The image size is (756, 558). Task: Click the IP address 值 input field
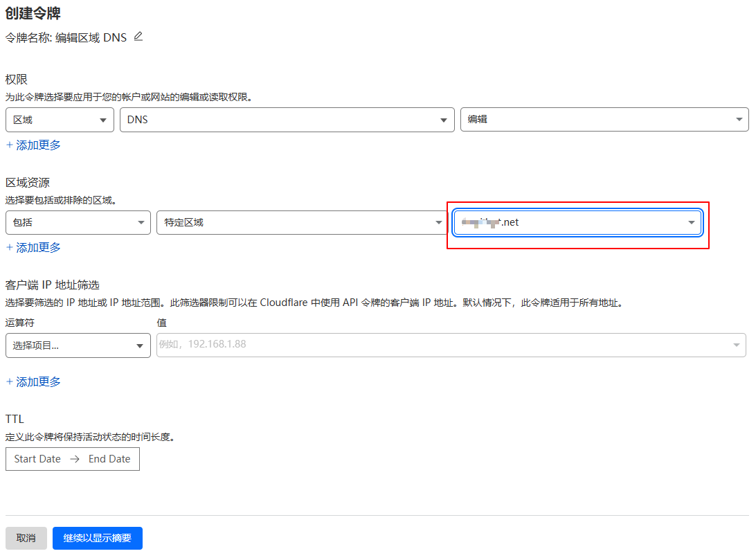[x=443, y=345]
